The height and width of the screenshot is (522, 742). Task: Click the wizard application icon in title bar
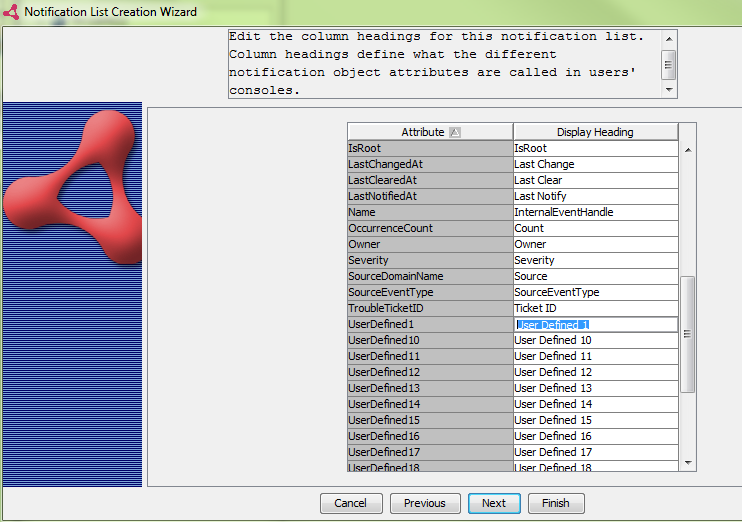tap(11, 12)
